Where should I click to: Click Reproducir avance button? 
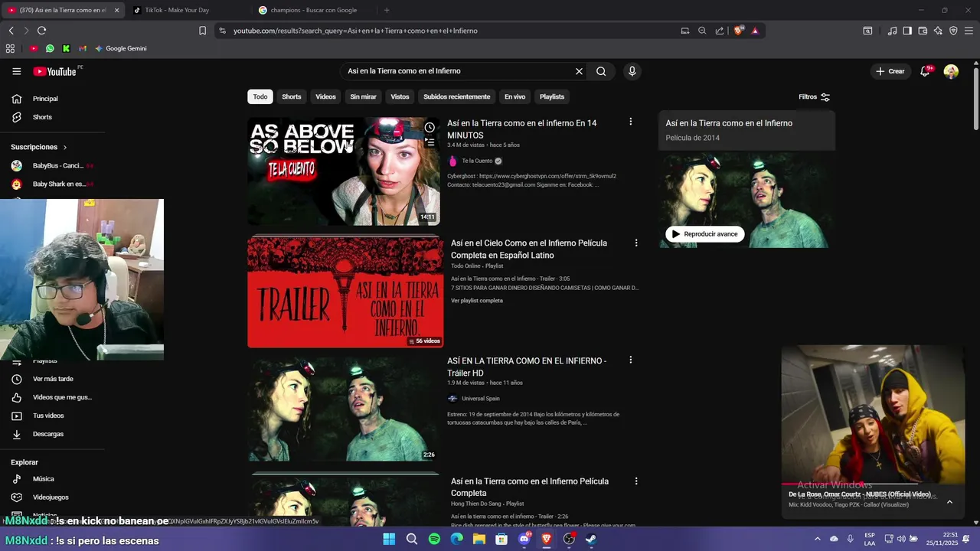tap(704, 234)
